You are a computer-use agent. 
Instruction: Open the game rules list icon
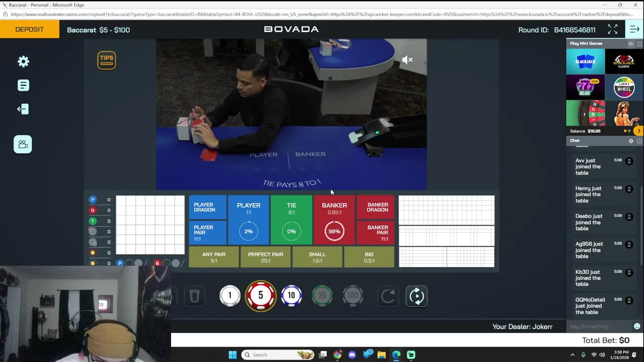tap(23, 85)
